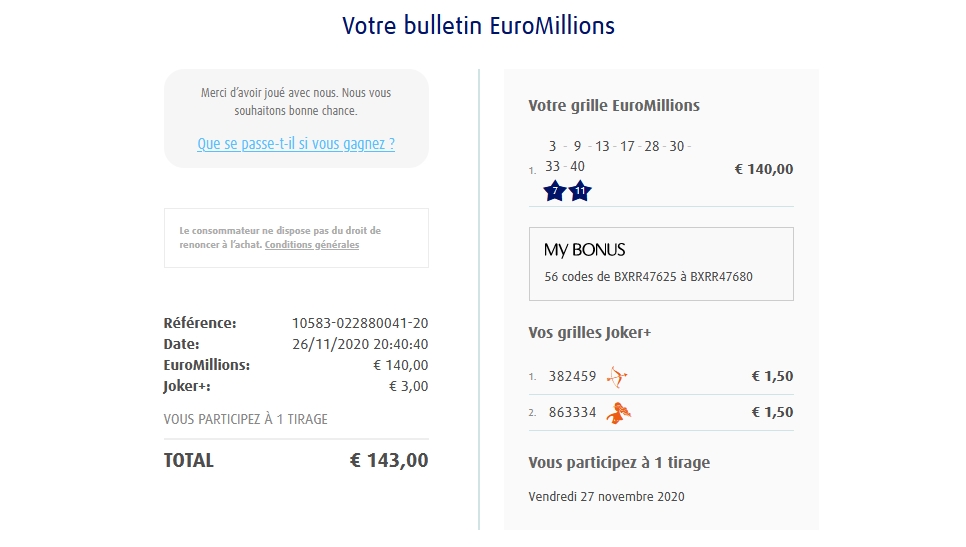Screen dimensions: 966x547
Task: Click the Sagittarius bow icon beside 382459
Action: click(618, 377)
